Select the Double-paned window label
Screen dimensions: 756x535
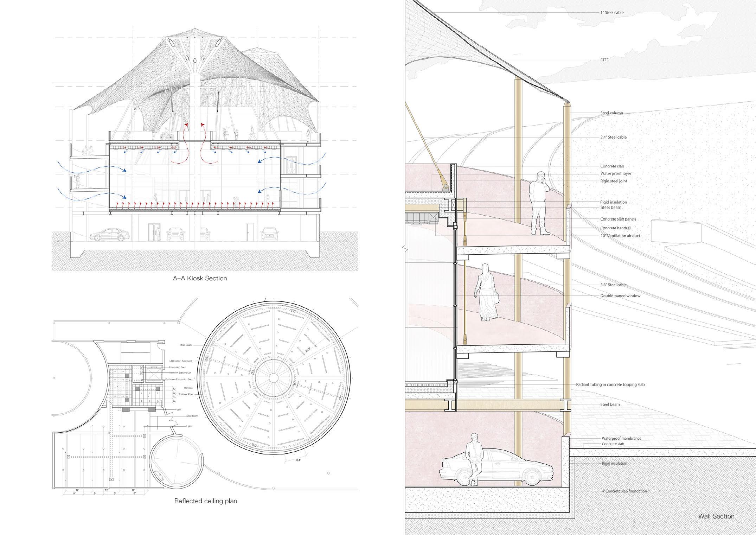620,296
